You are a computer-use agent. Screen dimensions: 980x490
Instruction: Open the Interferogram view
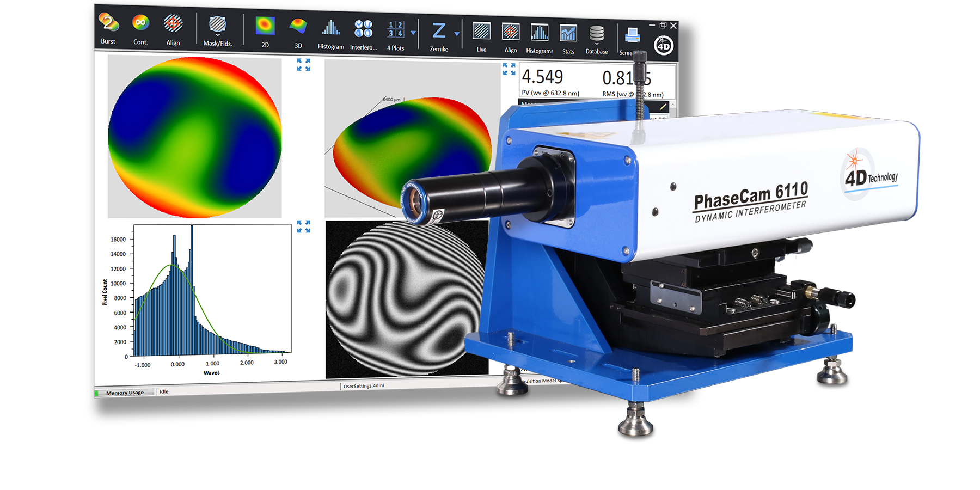[x=363, y=34]
